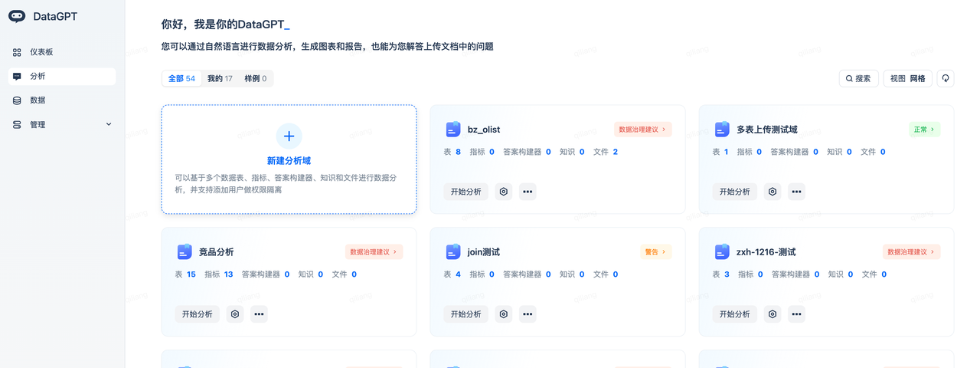
Task: Click 开始分析 on the 竞品分析 card
Action: pos(197,314)
